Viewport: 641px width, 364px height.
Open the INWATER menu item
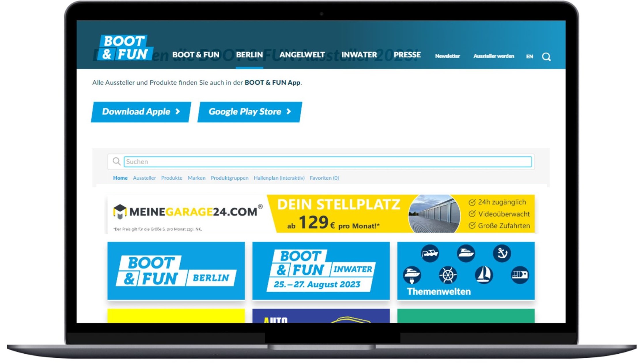[x=359, y=55]
